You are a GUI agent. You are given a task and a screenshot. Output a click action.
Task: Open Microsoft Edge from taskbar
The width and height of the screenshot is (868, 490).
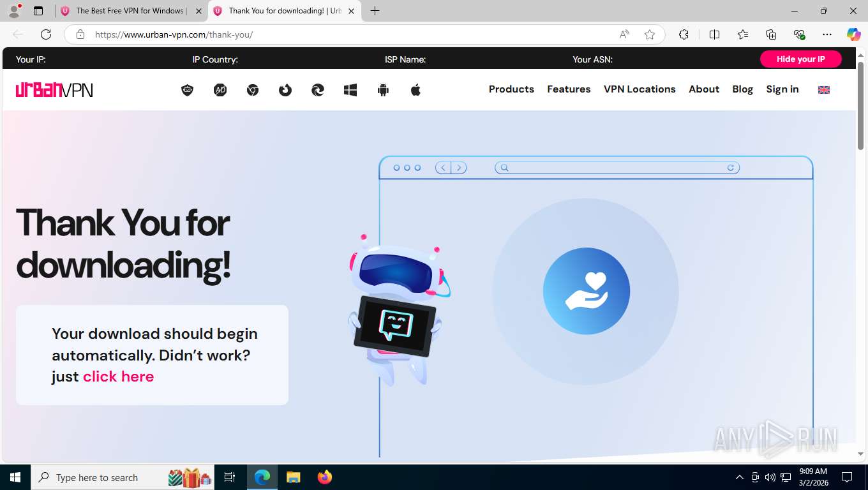[x=262, y=477]
